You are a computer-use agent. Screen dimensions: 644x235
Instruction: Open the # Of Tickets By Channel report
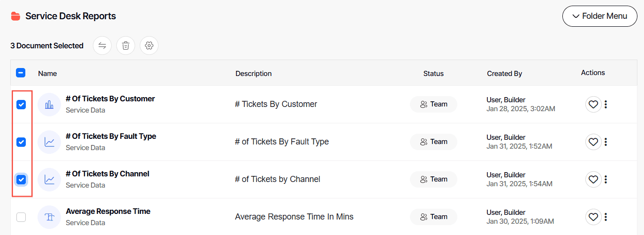[107, 174]
